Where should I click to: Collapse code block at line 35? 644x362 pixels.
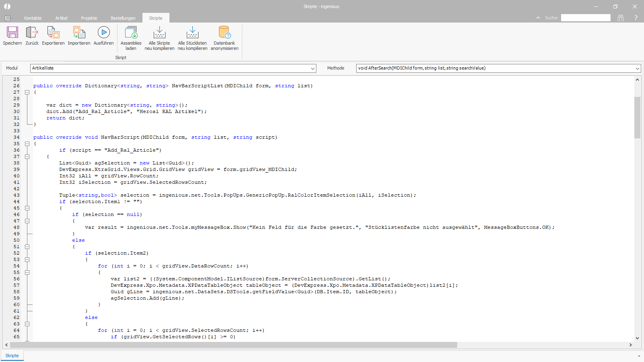27,144
